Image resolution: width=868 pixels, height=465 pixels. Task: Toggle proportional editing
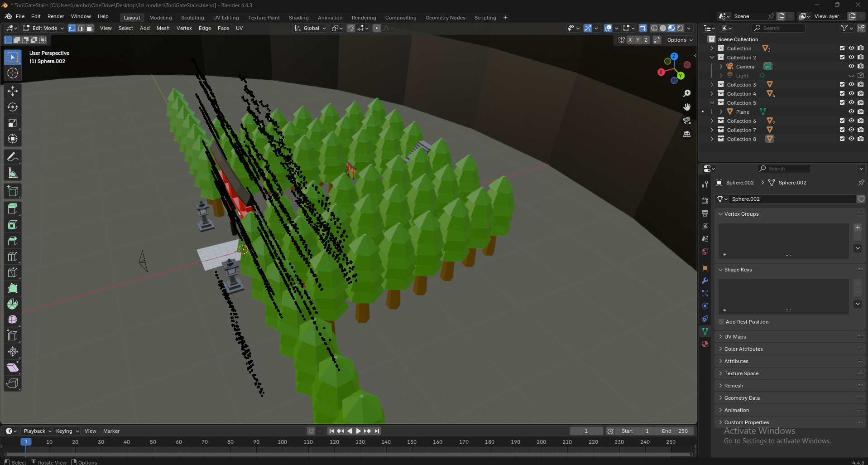376,28
